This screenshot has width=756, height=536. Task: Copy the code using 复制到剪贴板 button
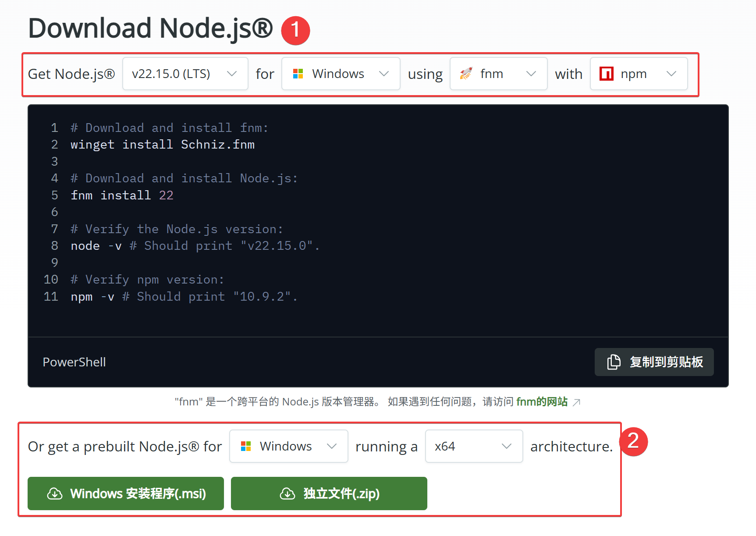coord(654,362)
